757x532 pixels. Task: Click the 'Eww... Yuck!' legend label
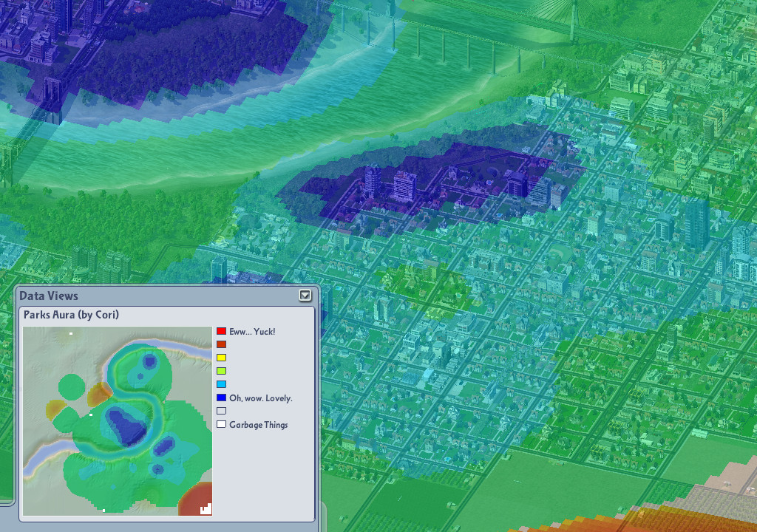point(252,332)
